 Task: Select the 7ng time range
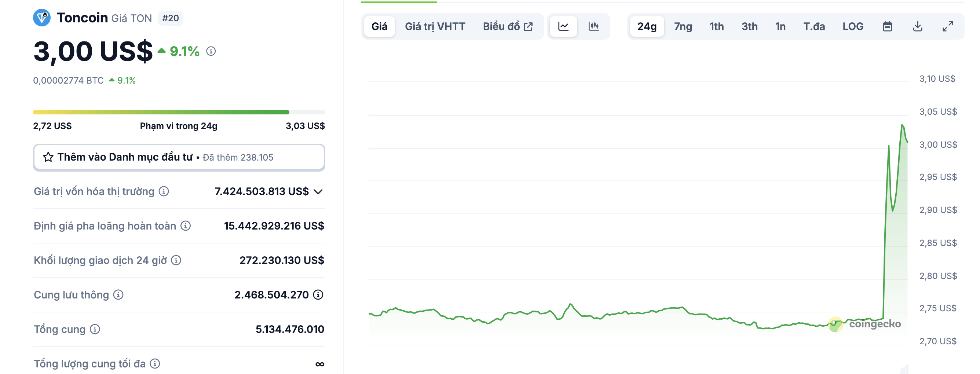coord(683,26)
